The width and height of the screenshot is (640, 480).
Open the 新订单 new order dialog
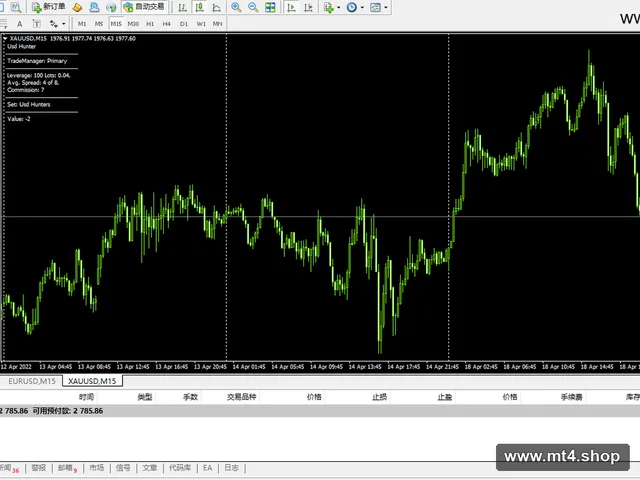click(49, 7)
